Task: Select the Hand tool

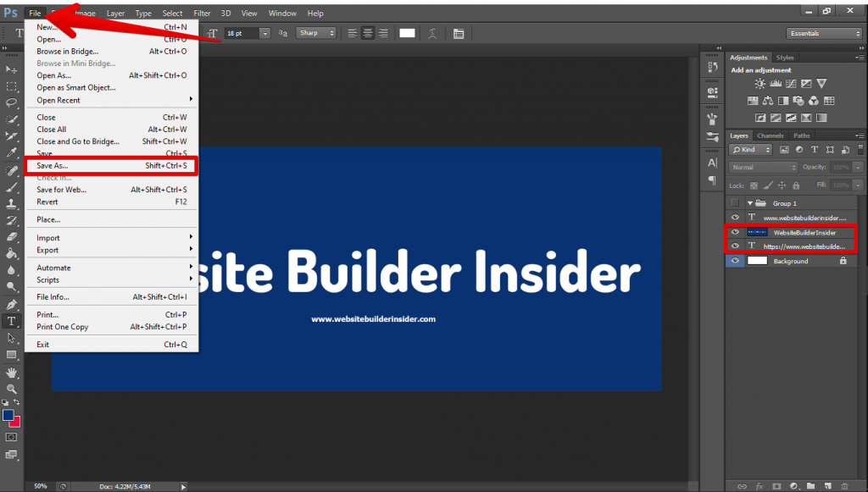Action: click(x=11, y=372)
